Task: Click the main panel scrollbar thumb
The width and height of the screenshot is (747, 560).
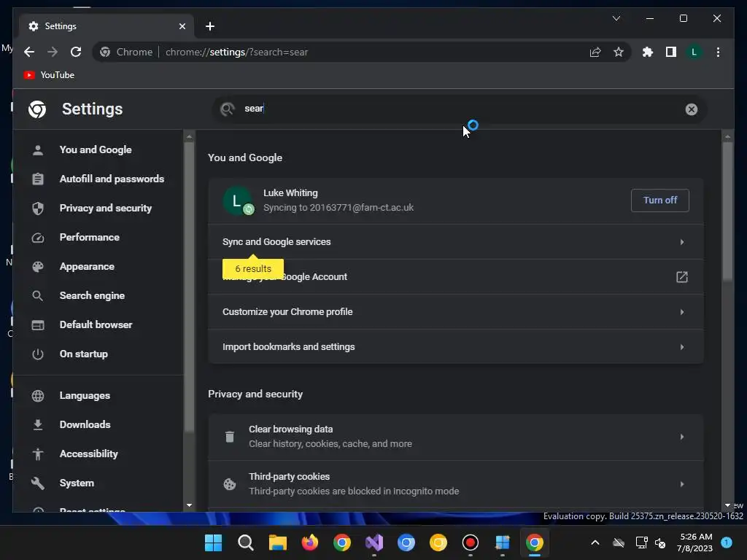Action: point(727,212)
